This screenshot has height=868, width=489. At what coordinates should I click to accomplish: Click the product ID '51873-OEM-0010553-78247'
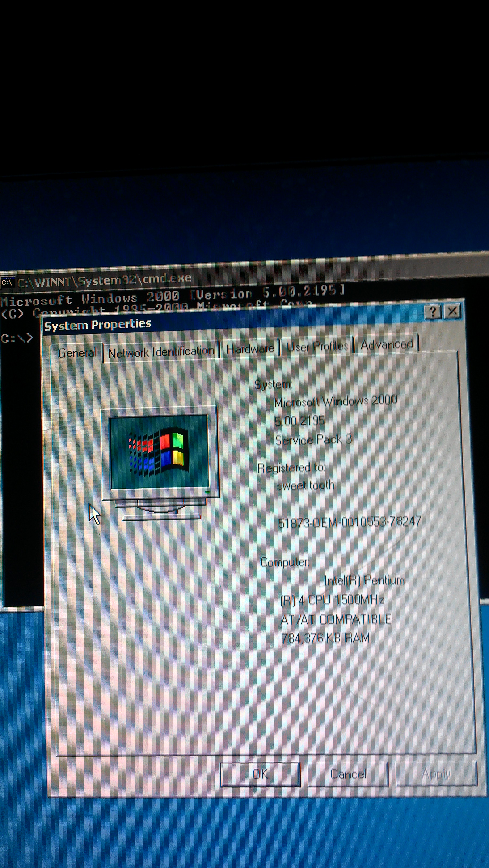pos(349,522)
